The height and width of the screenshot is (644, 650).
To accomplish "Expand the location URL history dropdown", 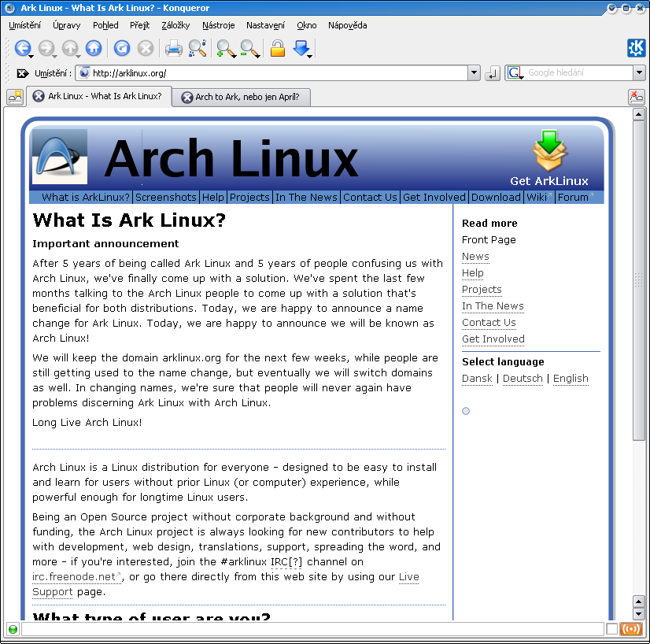I will [x=475, y=73].
